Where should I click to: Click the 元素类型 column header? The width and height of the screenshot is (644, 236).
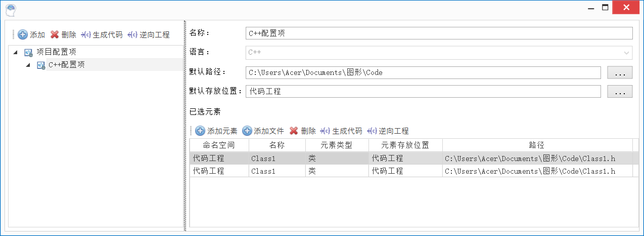337,145
